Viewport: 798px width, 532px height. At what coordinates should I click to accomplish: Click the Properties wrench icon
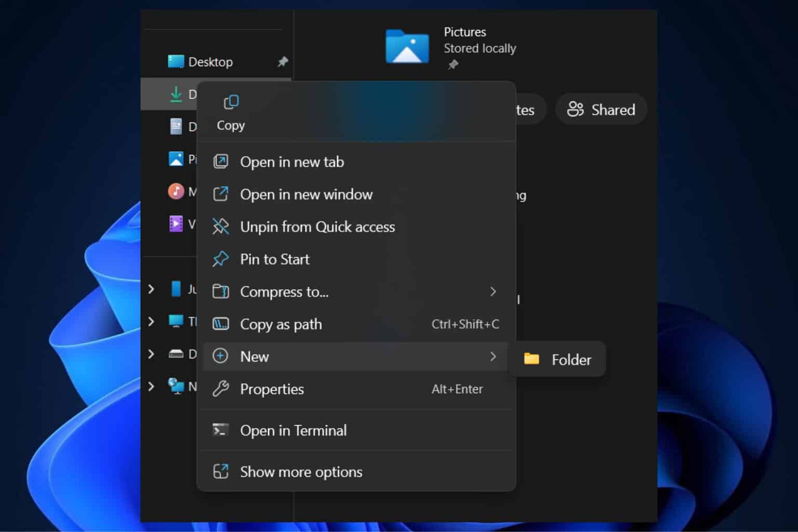click(221, 389)
